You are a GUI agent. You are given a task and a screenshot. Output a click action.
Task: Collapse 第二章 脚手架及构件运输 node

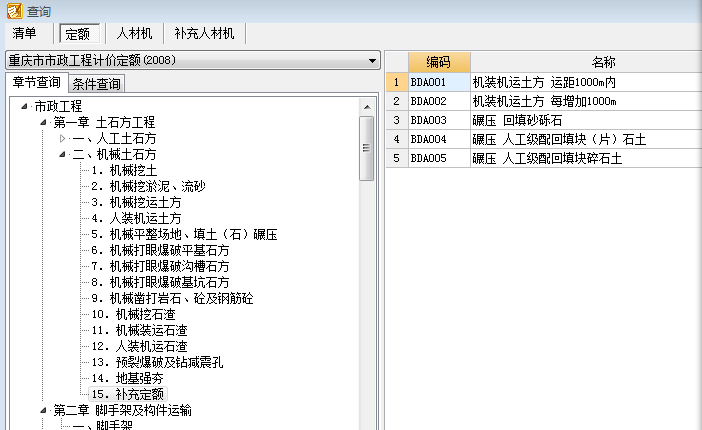tap(43, 410)
